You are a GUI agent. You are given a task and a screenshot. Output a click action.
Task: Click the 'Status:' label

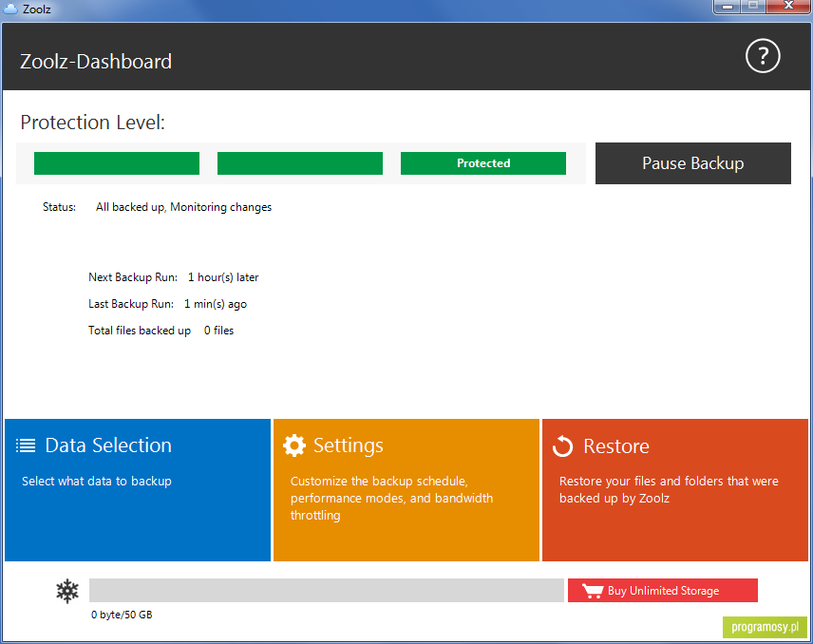59,207
